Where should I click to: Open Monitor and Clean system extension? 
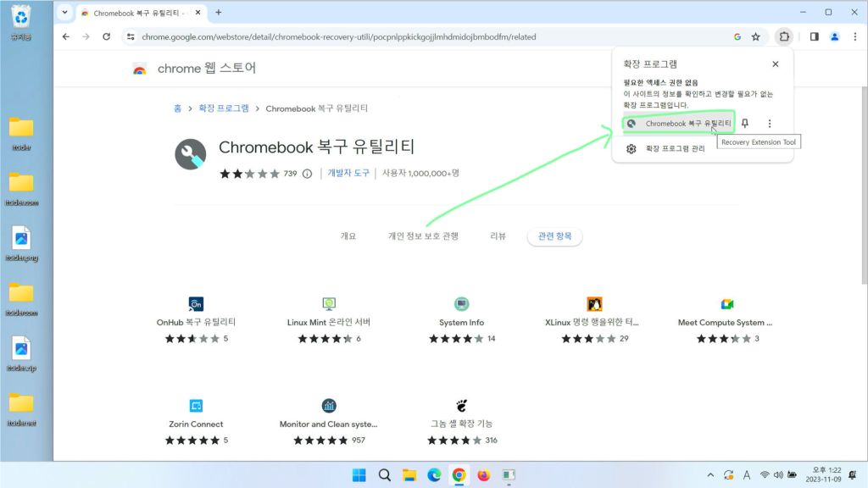click(x=329, y=423)
